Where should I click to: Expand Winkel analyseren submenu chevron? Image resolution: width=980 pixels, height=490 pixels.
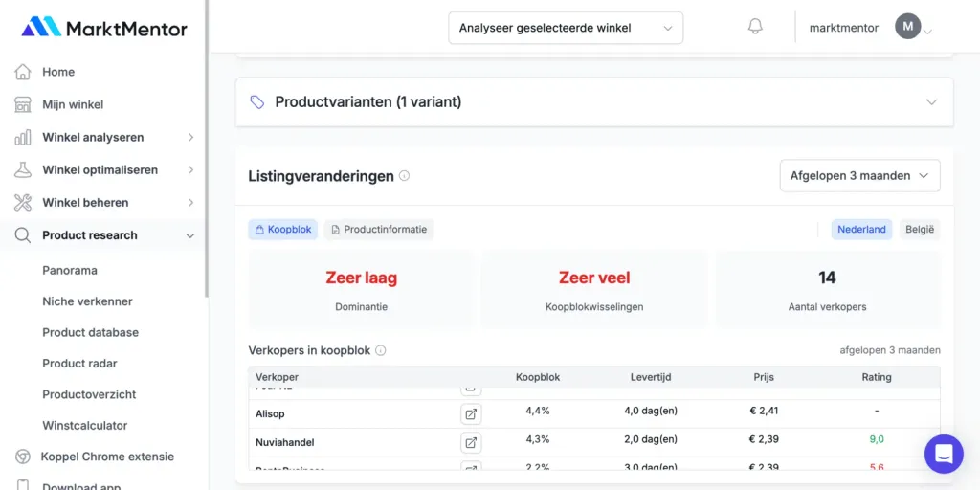tap(190, 137)
